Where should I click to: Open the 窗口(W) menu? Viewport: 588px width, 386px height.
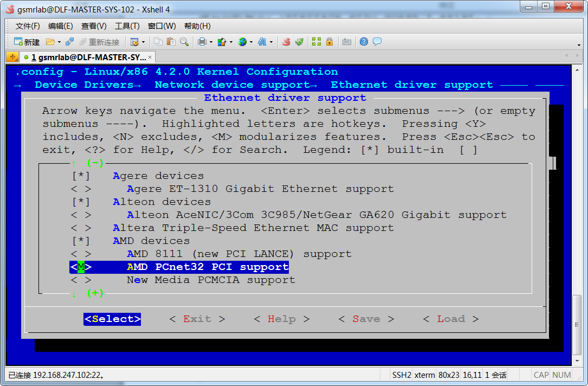(161, 26)
